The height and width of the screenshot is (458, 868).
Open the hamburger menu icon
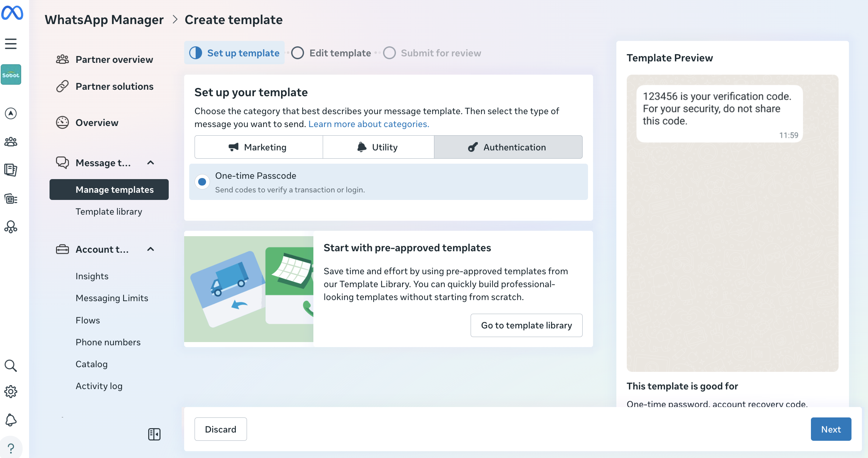coord(11,44)
